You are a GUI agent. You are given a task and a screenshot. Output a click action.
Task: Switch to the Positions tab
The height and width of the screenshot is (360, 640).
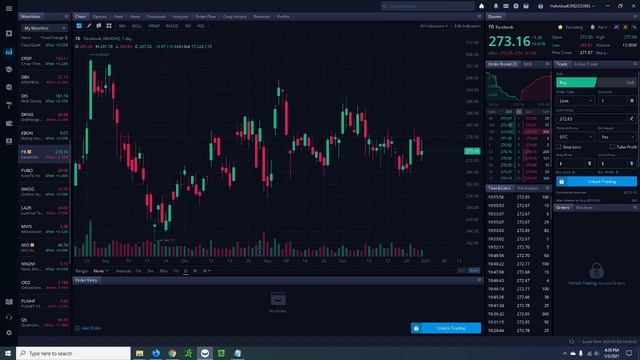(x=584, y=208)
